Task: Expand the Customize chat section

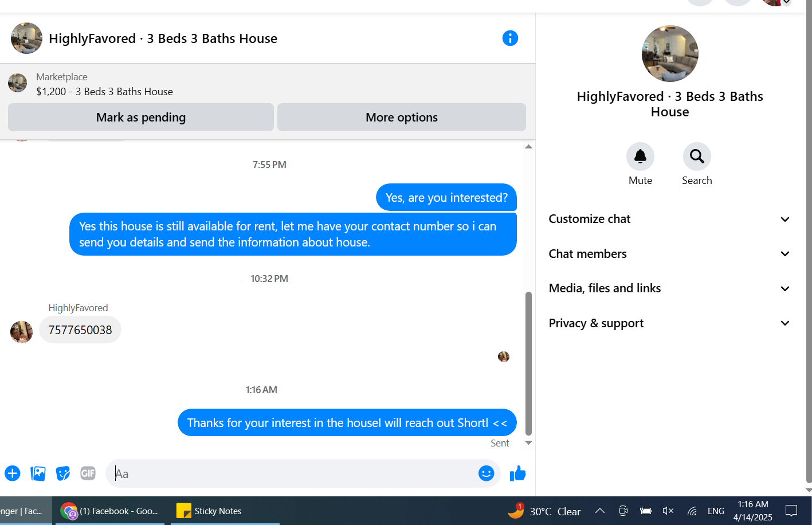Action: point(669,219)
